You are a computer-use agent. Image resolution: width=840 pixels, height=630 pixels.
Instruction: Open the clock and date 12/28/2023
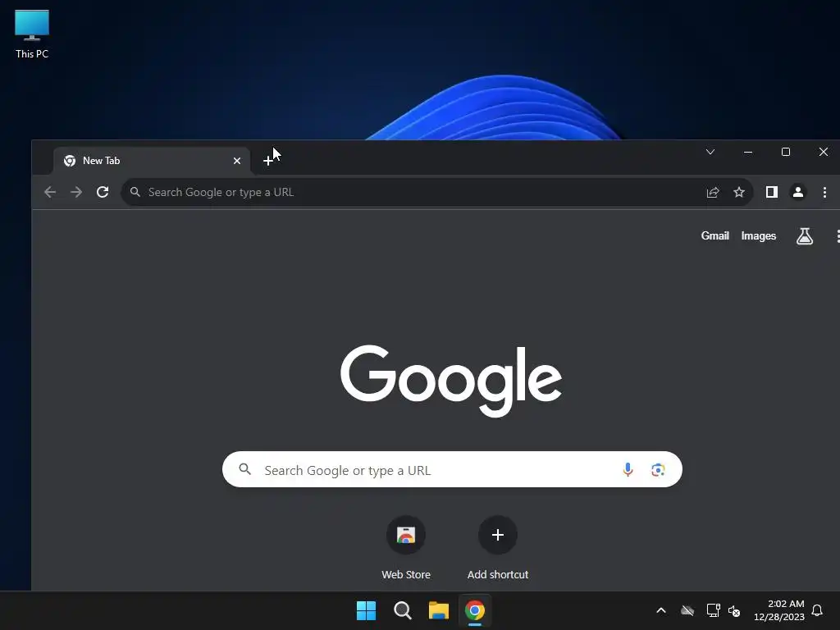click(779, 610)
